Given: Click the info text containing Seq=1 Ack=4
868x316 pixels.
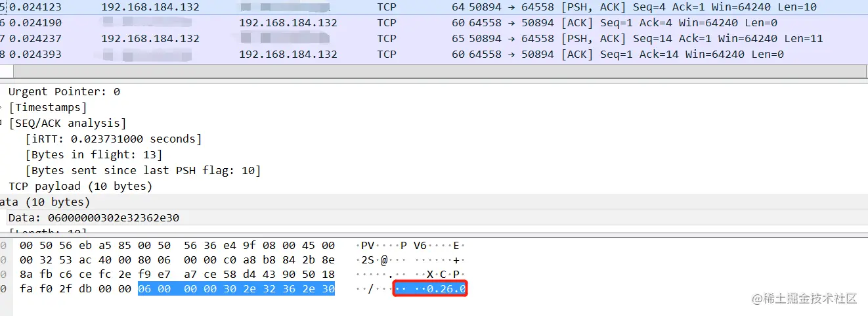Looking at the screenshot, I should pos(624,23).
